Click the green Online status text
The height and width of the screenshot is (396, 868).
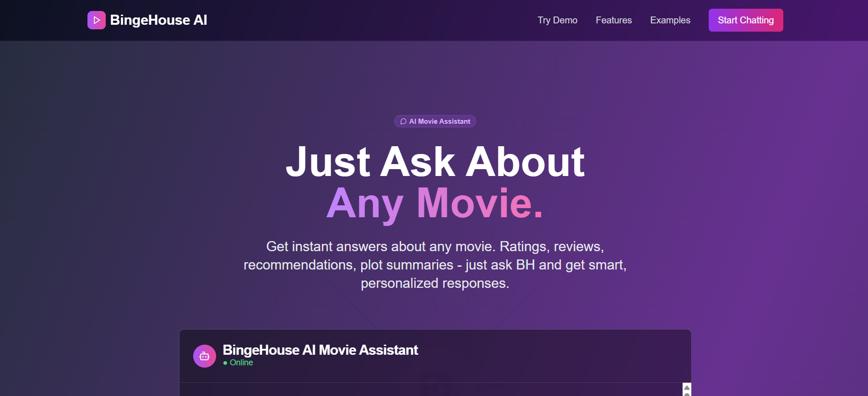pyautogui.click(x=241, y=363)
